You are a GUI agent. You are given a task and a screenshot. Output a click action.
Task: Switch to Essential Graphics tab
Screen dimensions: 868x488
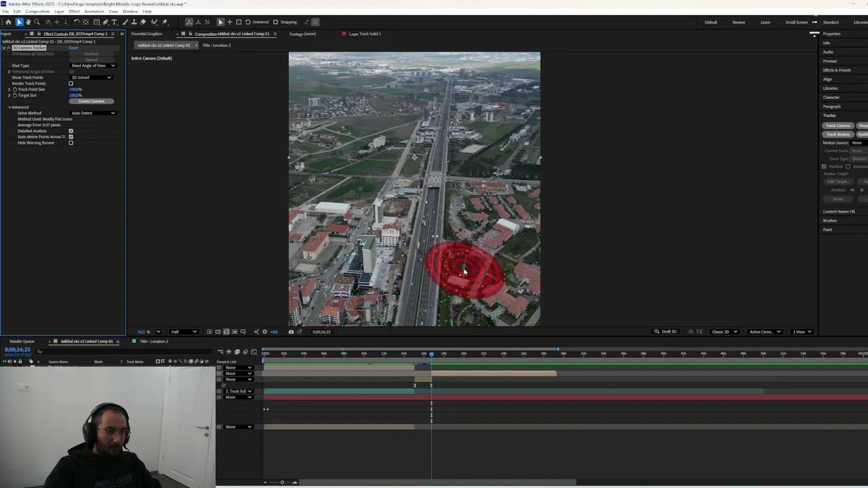pos(147,34)
